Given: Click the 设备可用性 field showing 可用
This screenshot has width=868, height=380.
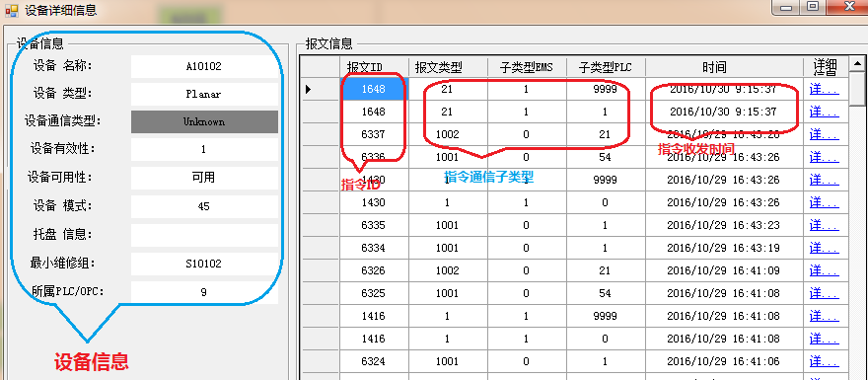Looking at the screenshot, I should tap(204, 178).
